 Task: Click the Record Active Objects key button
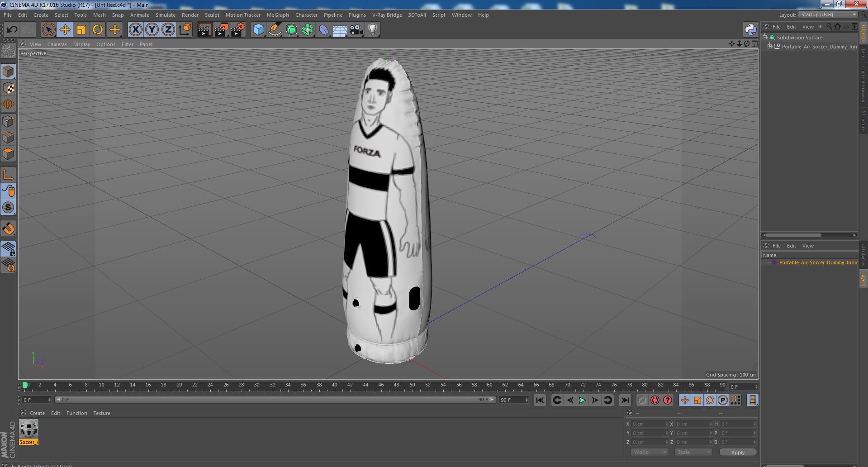point(642,400)
